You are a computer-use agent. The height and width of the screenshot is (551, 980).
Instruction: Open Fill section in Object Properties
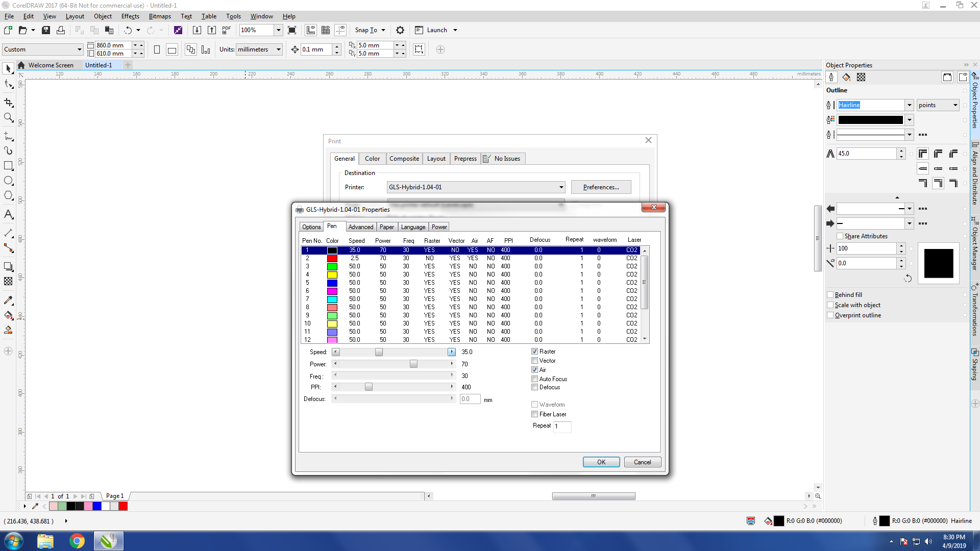pyautogui.click(x=846, y=77)
